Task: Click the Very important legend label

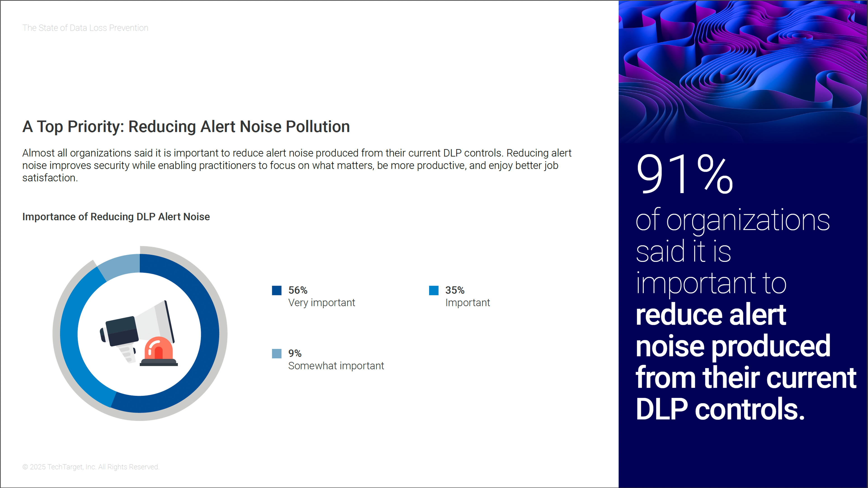Action: pos(321,303)
